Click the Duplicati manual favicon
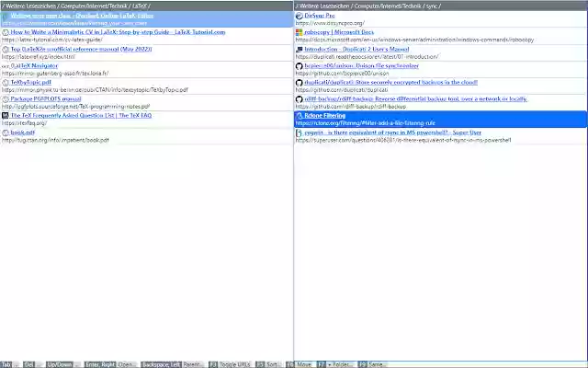Viewport: 588px width, 368px height. point(300,49)
